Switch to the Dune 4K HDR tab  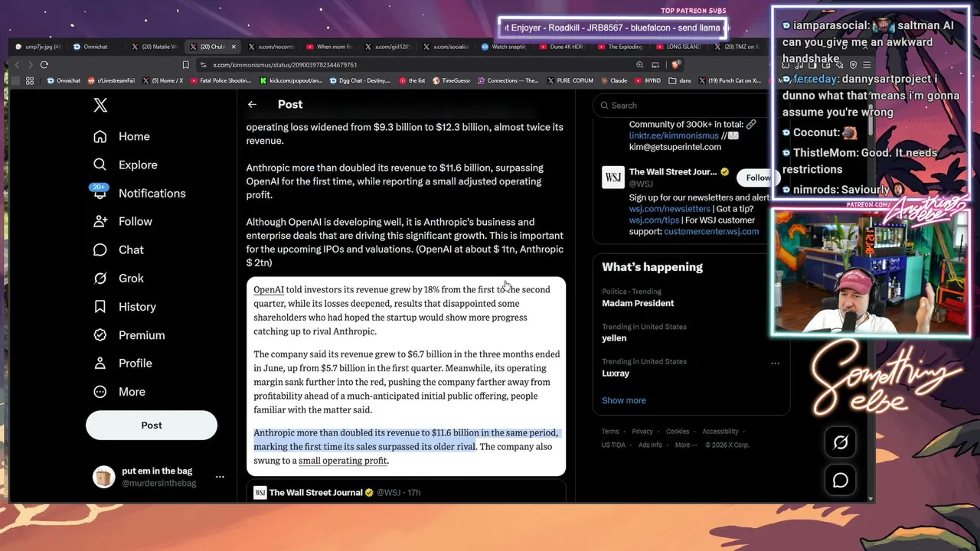coord(562,47)
